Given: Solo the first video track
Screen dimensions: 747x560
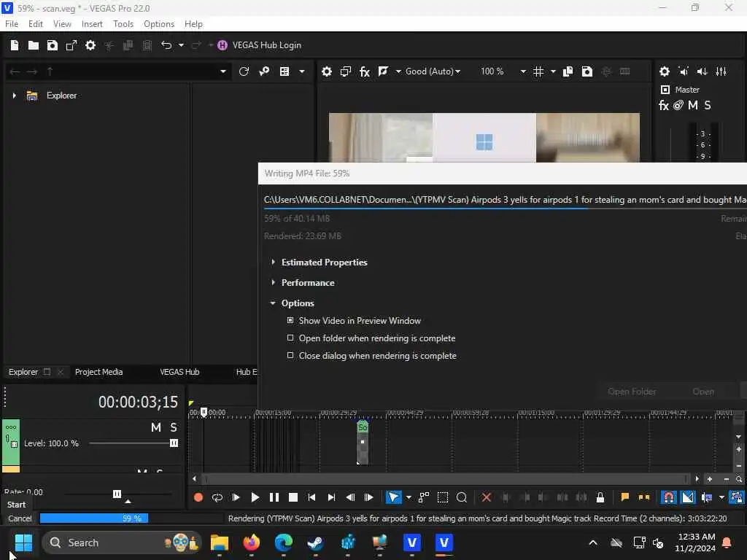Looking at the screenshot, I should (174, 427).
